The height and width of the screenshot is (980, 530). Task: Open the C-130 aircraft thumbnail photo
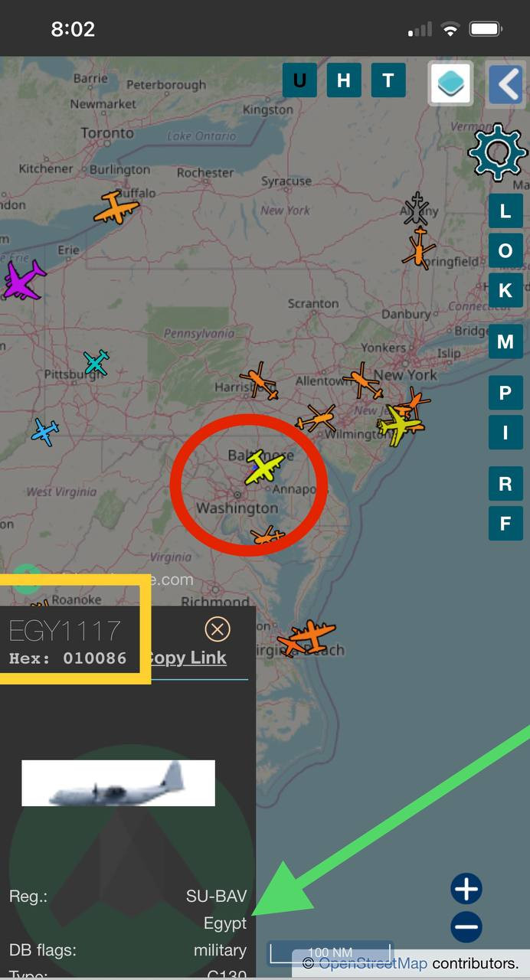click(118, 783)
